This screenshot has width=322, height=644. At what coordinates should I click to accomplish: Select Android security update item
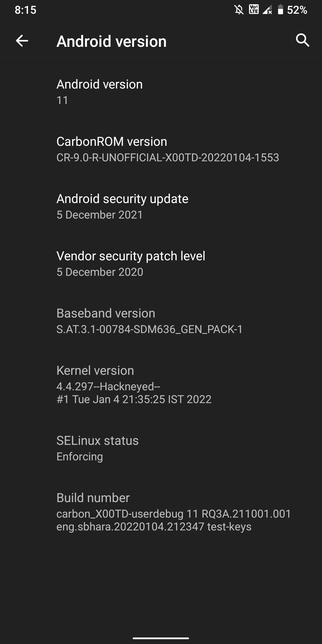click(161, 206)
